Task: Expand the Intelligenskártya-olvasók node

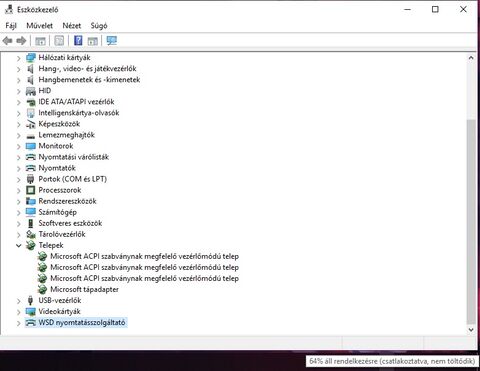Action: 19,113
